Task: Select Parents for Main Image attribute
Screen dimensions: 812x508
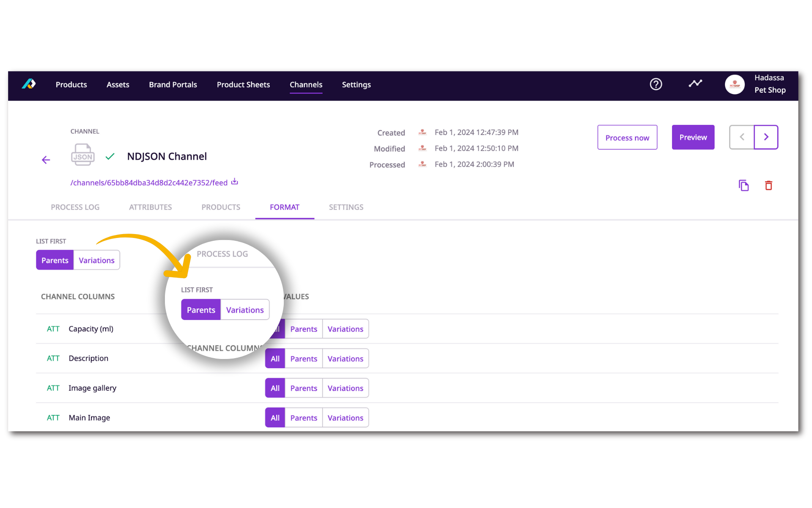Action: point(303,417)
